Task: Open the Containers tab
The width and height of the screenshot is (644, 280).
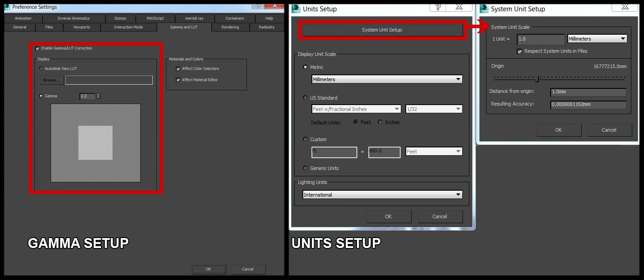Action: [234, 18]
